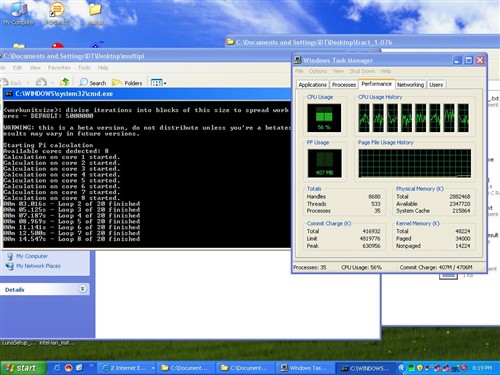Select the Performance tab
500x375 pixels.
(377, 84)
